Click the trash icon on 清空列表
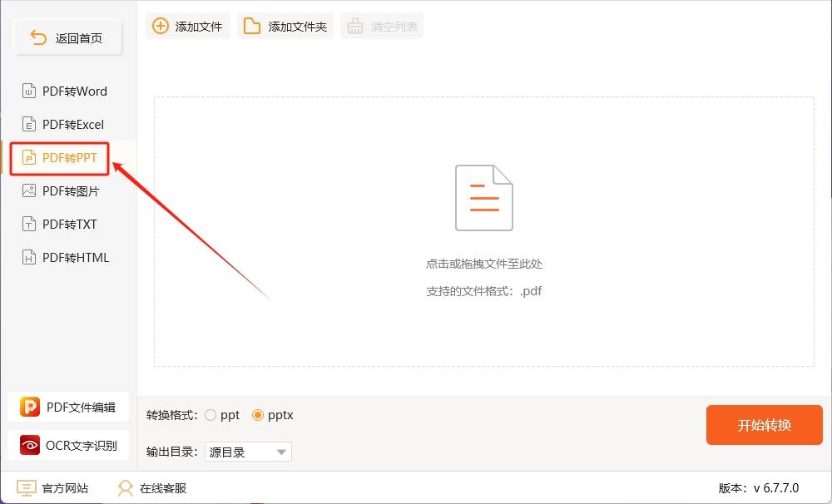832x504 pixels. pos(355,26)
